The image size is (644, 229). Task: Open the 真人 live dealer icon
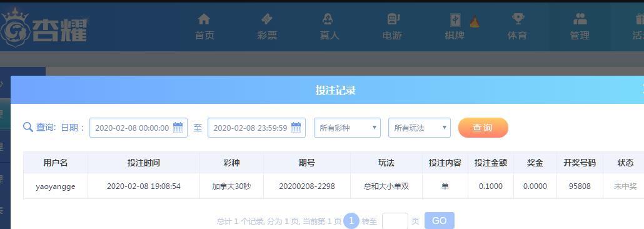(x=328, y=19)
